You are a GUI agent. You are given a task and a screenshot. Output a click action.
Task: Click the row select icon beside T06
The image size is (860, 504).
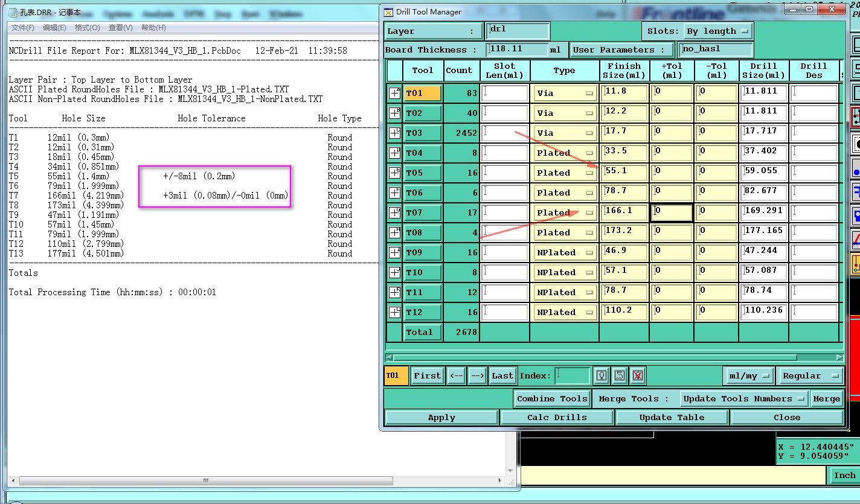[394, 193]
